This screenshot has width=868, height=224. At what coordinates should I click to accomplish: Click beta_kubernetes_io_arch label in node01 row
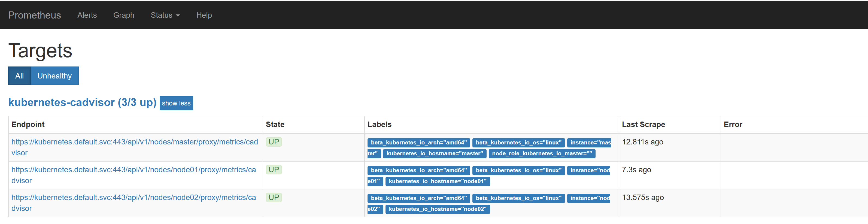point(419,170)
